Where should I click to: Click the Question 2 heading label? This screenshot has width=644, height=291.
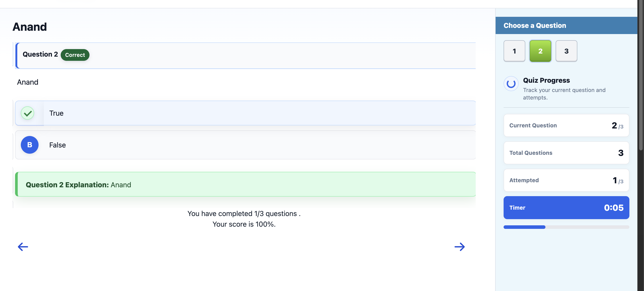click(40, 54)
